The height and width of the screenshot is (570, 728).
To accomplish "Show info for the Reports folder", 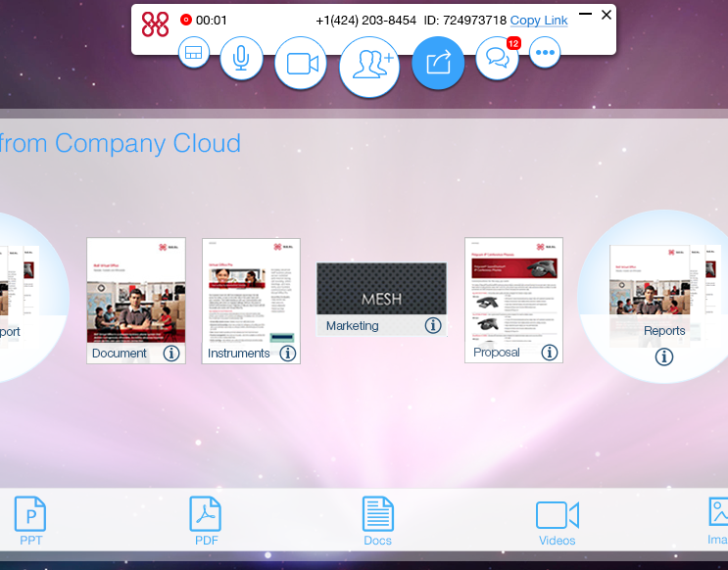I will (x=664, y=356).
